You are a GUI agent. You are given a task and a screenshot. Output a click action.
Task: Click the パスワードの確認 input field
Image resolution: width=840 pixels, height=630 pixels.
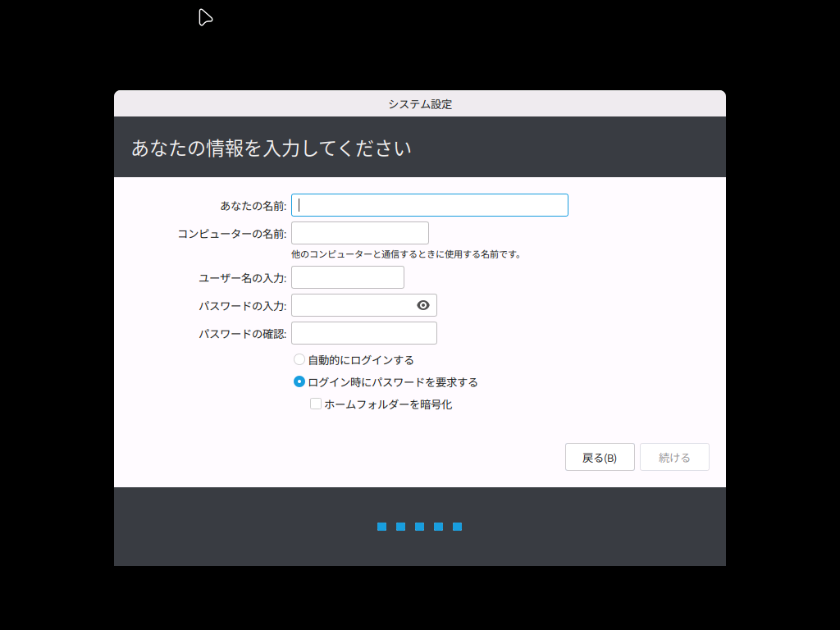[363, 332]
